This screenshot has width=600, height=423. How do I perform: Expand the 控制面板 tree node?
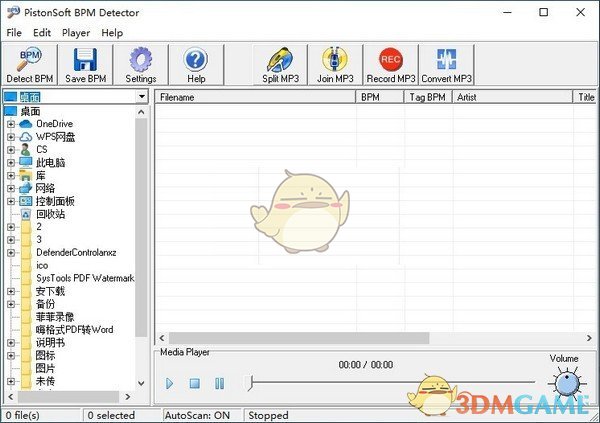(x=11, y=201)
